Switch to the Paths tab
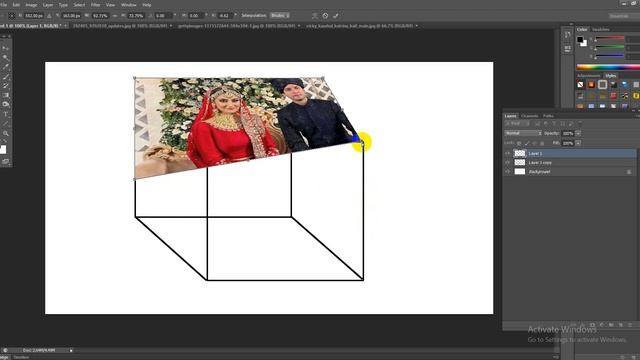 [x=548, y=116]
